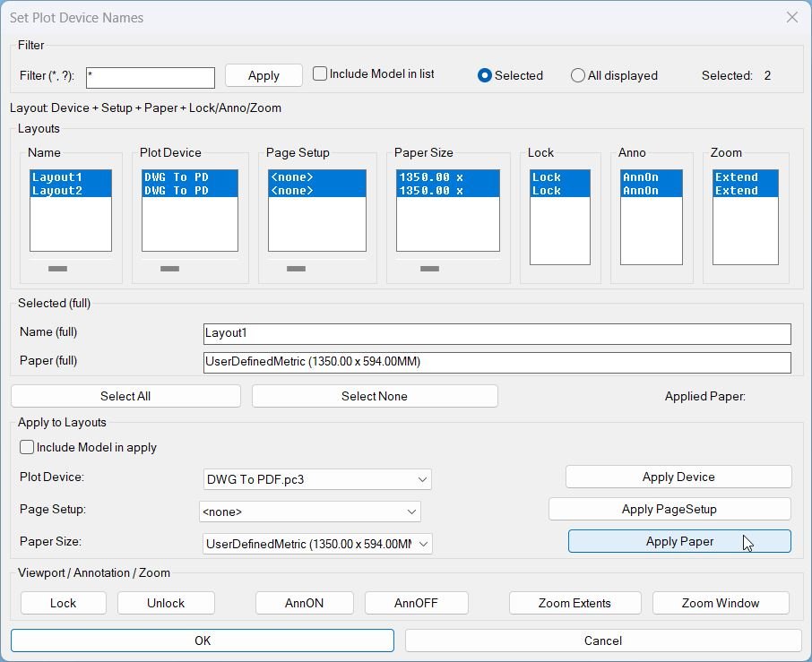
Task: Click the Unlock viewport button
Action: pyautogui.click(x=166, y=603)
